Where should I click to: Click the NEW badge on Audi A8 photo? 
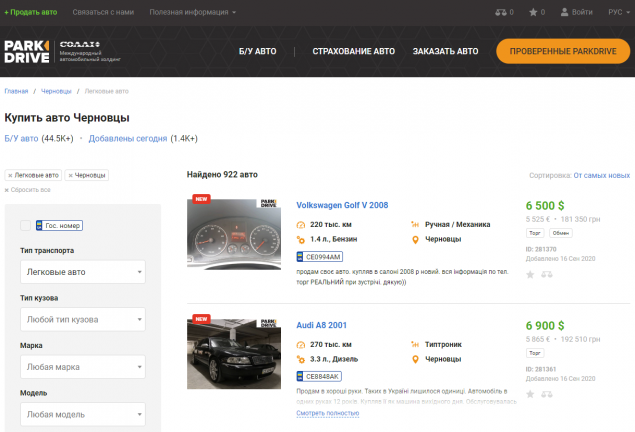pyautogui.click(x=201, y=319)
